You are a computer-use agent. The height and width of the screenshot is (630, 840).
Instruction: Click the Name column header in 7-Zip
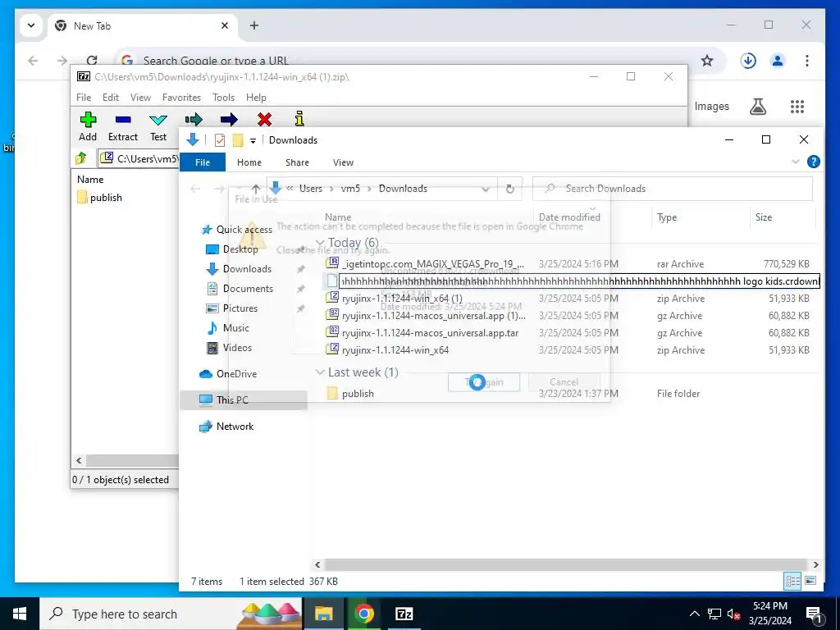point(90,180)
